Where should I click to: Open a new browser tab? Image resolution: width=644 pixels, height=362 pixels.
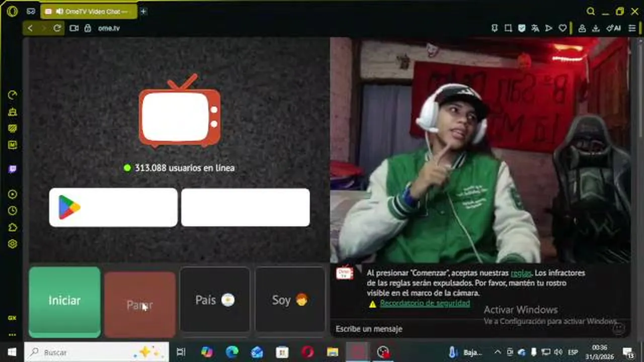pyautogui.click(x=143, y=11)
